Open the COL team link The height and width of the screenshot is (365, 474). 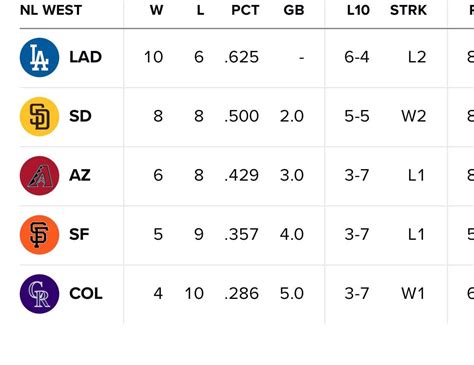click(x=86, y=293)
